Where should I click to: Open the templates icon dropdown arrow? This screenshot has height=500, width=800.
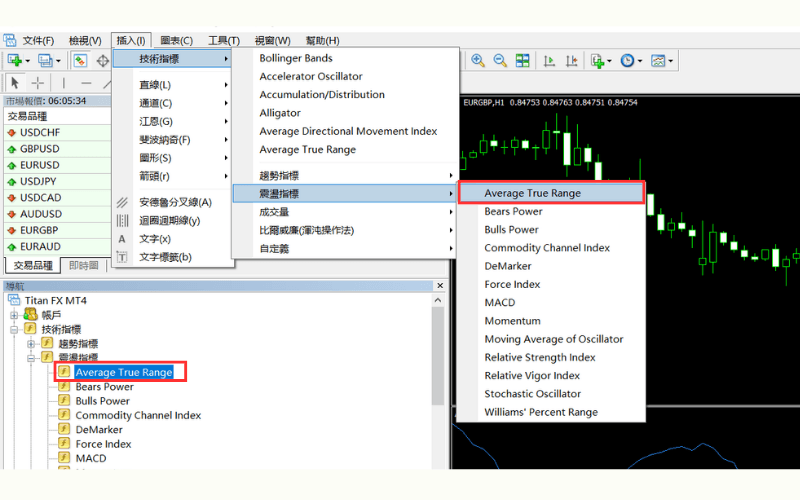[x=673, y=61]
